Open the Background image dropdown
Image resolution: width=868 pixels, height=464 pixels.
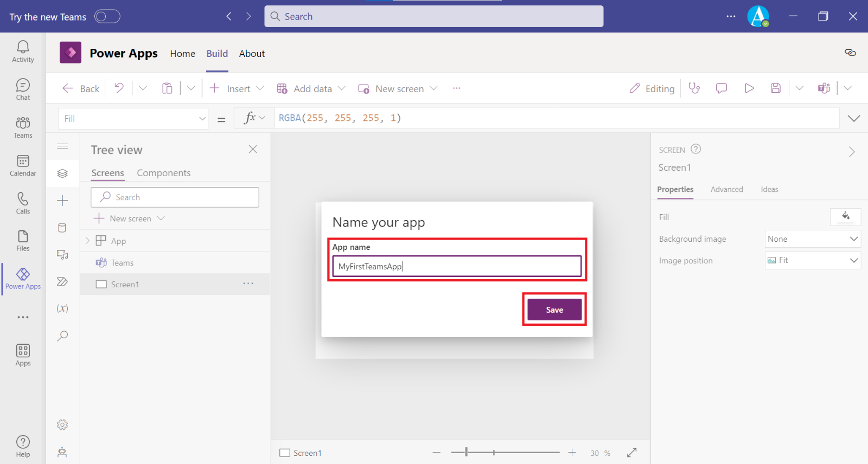tap(812, 239)
